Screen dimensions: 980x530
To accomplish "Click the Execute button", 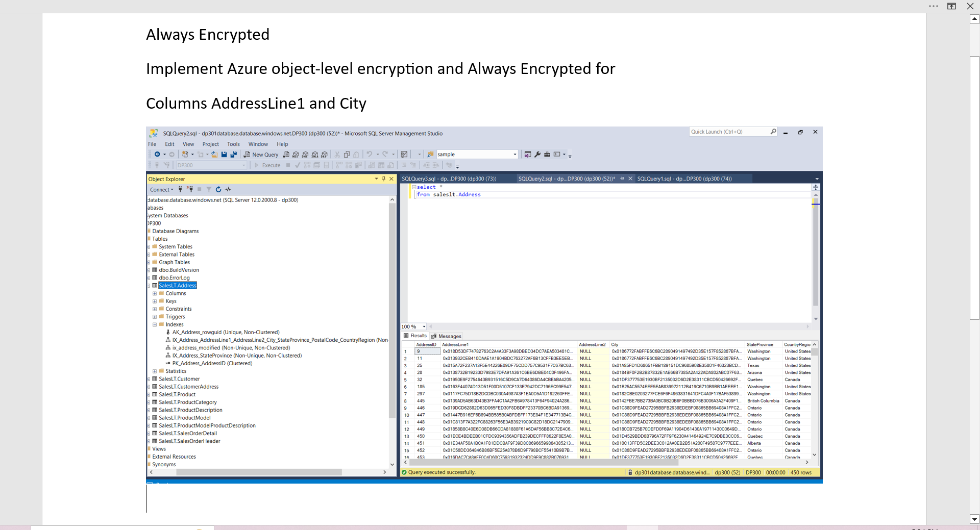I will coord(267,165).
